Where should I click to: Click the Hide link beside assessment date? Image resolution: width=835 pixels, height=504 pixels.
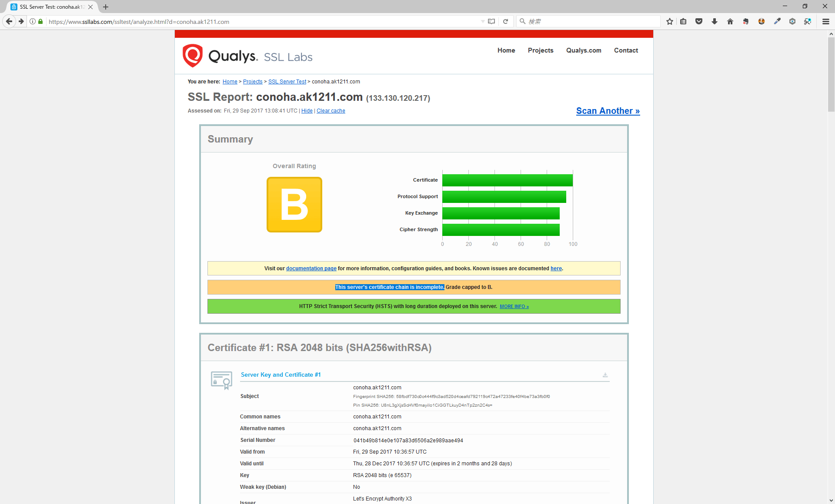[307, 111]
